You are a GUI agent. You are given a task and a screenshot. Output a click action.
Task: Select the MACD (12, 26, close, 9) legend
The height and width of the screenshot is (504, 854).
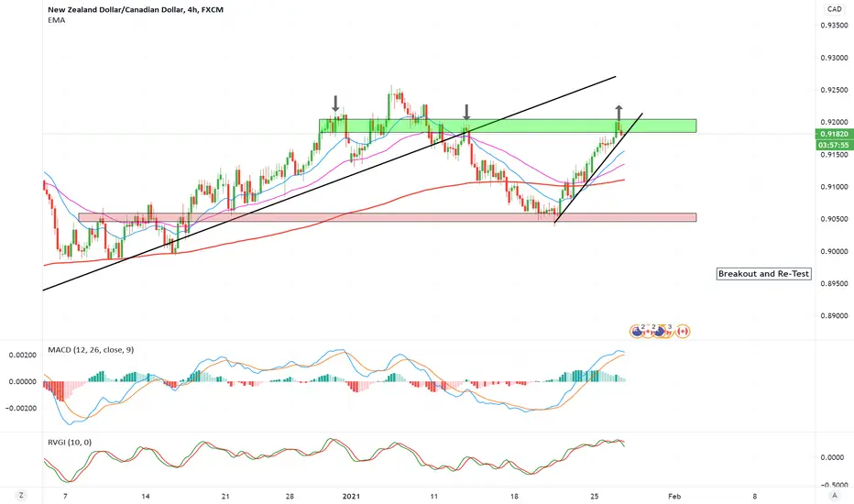coord(91,350)
